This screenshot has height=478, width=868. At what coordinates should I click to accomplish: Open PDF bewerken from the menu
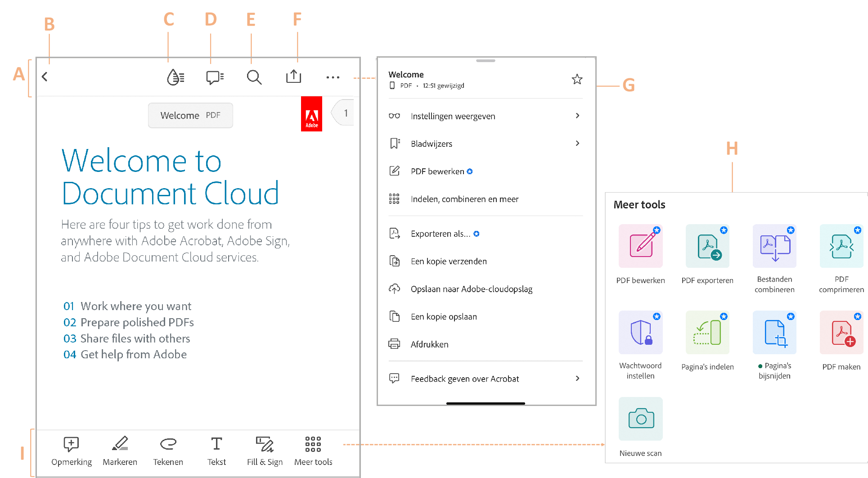coord(437,171)
